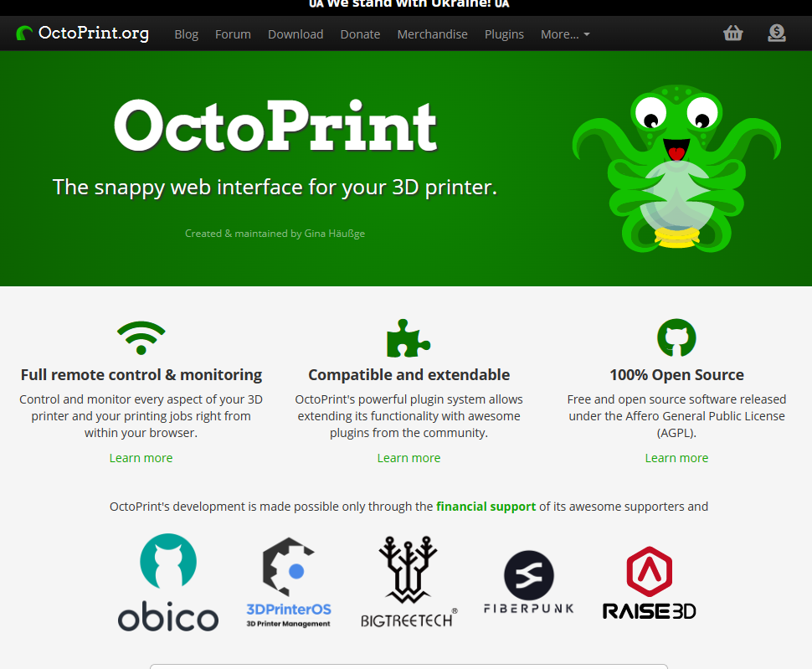The image size is (812, 669).
Task: Click the puzzle piece plugin icon
Action: coord(409,338)
